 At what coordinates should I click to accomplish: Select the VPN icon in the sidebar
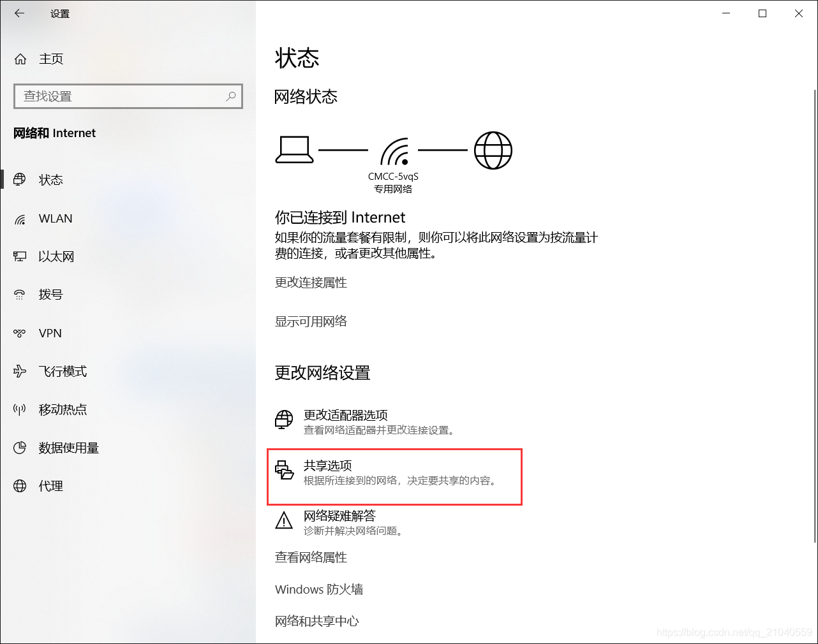[x=20, y=333]
